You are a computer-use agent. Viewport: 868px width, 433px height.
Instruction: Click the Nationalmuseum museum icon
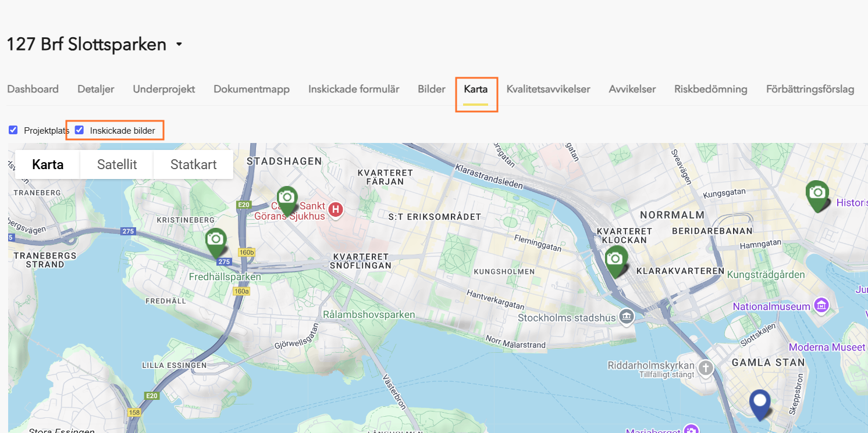(821, 305)
